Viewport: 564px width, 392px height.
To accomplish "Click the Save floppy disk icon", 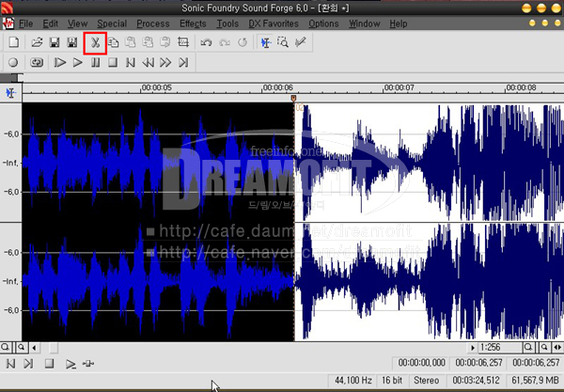I will (55, 42).
